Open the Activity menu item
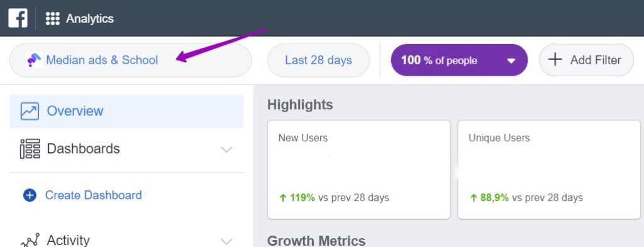The width and height of the screenshot is (644, 247). click(126, 239)
